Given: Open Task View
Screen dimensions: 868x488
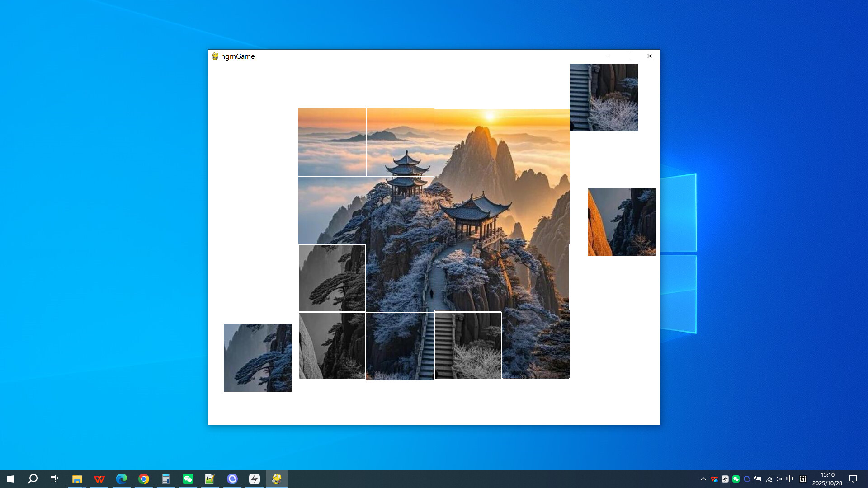Looking at the screenshot, I should coord(54,479).
